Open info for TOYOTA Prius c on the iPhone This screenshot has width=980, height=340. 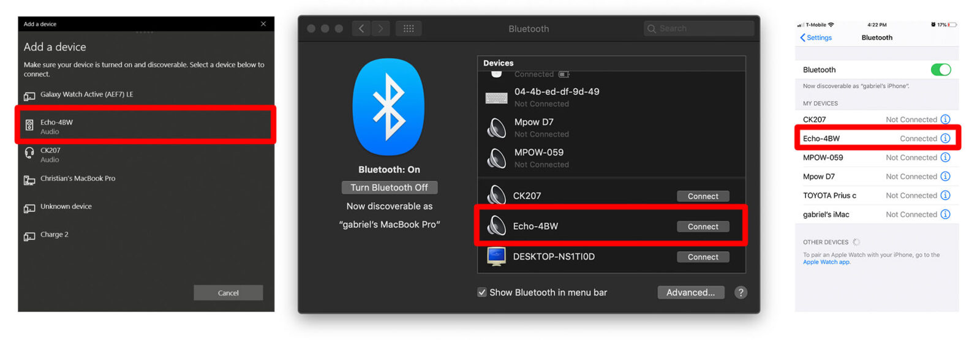click(946, 195)
